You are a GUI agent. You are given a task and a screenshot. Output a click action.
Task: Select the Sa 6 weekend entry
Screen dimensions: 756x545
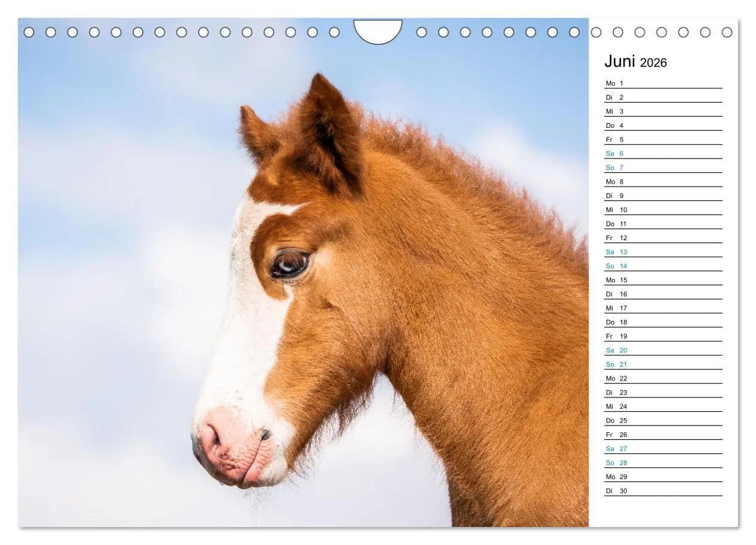(x=663, y=154)
